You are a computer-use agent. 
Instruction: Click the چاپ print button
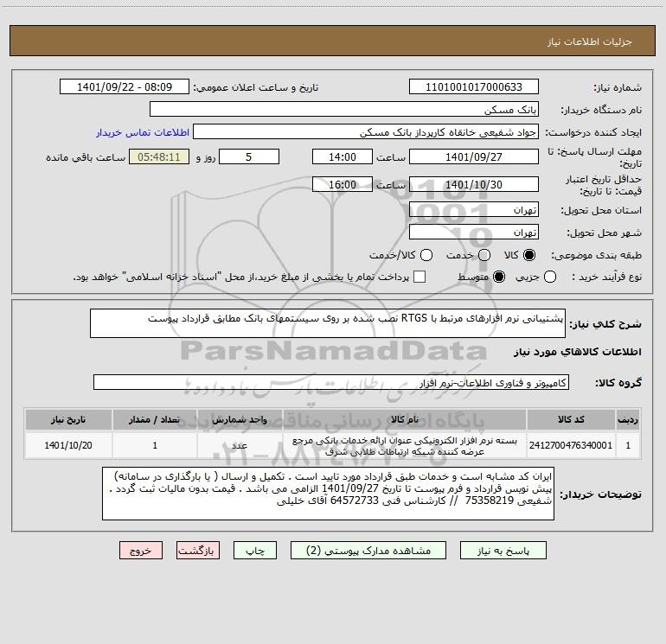point(255,551)
